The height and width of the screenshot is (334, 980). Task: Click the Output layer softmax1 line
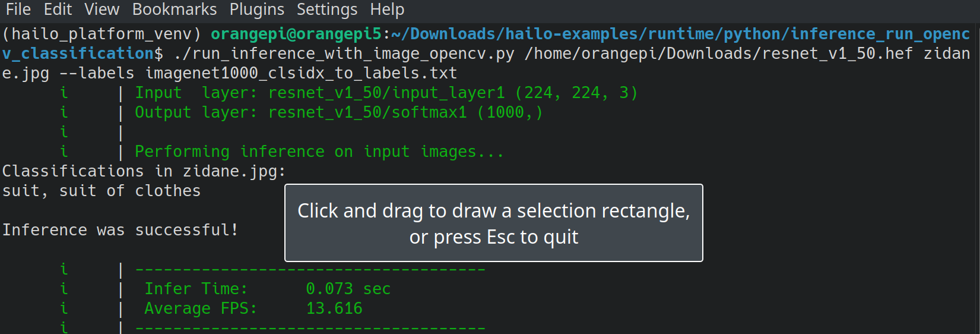(338, 112)
